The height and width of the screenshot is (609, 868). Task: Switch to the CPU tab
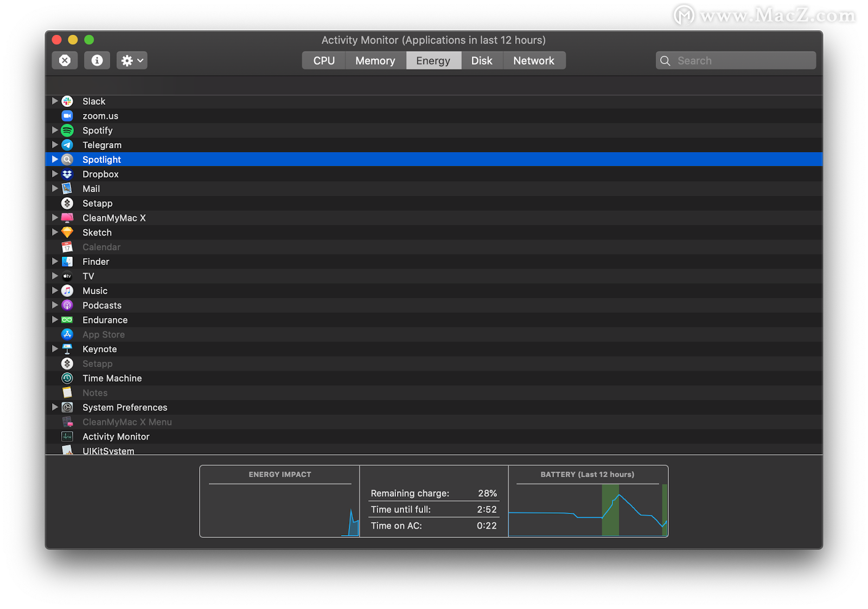[324, 61]
